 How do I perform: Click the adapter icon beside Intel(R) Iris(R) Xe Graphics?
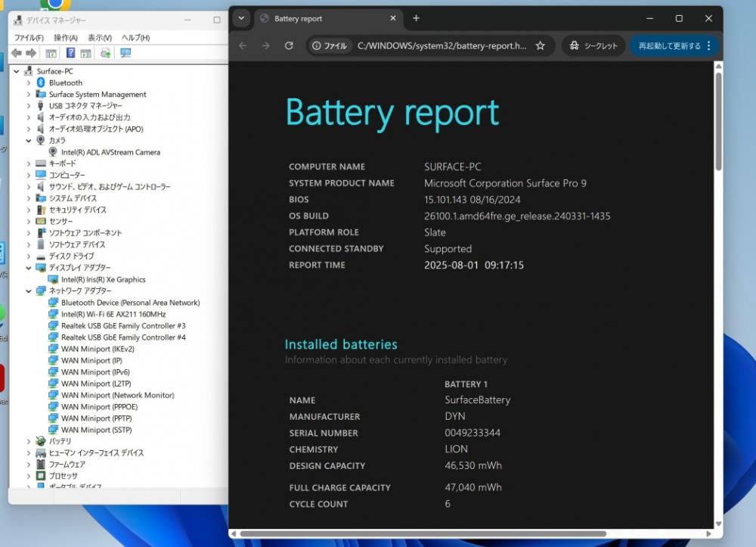(53, 279)
